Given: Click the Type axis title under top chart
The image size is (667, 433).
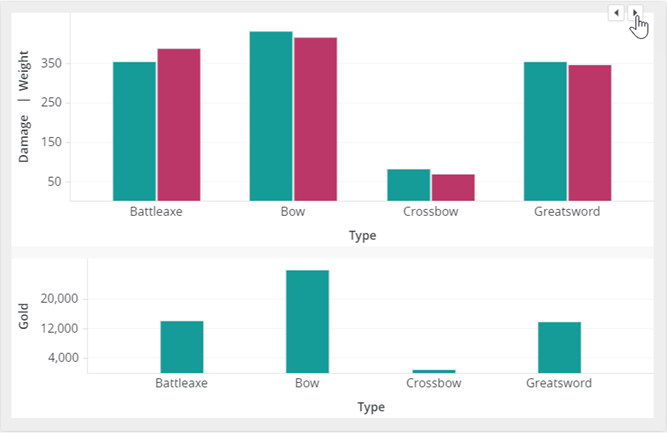Looking at the screenshot, I should pos(362,235).
